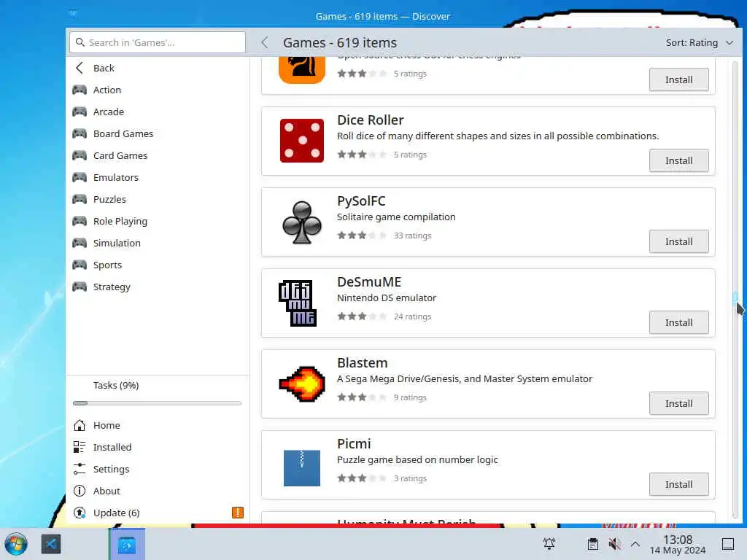The image size is (747, 560).
Task: Install DeSmuME
Action: tap(679, 322)
